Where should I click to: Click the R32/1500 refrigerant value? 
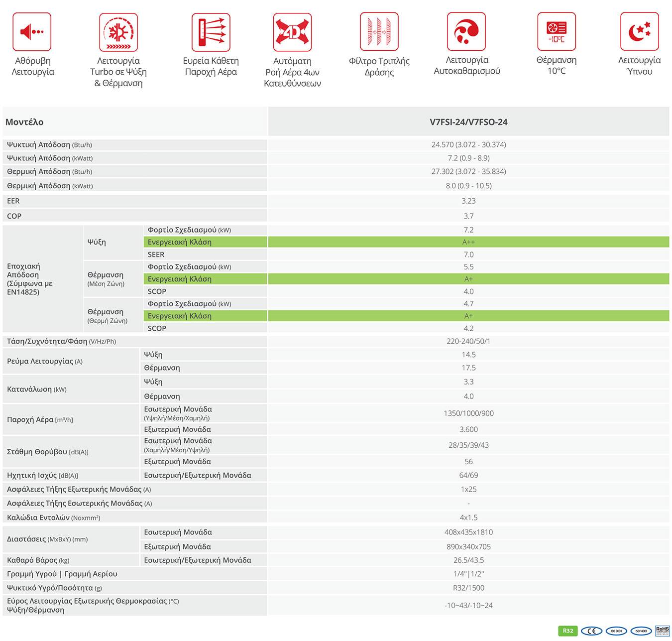coord(468,588)
